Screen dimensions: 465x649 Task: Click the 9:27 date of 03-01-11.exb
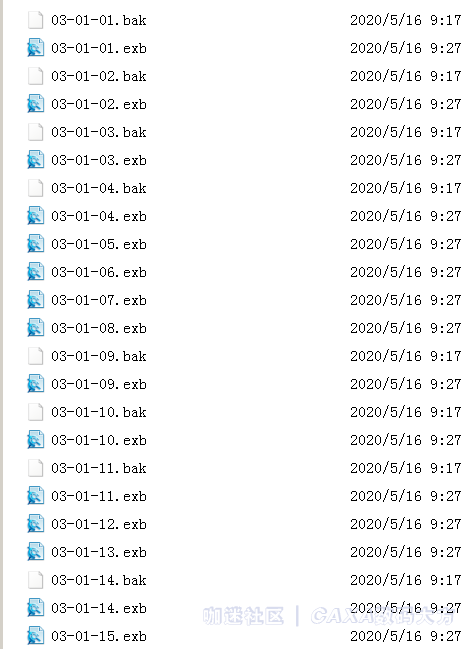point(405,496)
